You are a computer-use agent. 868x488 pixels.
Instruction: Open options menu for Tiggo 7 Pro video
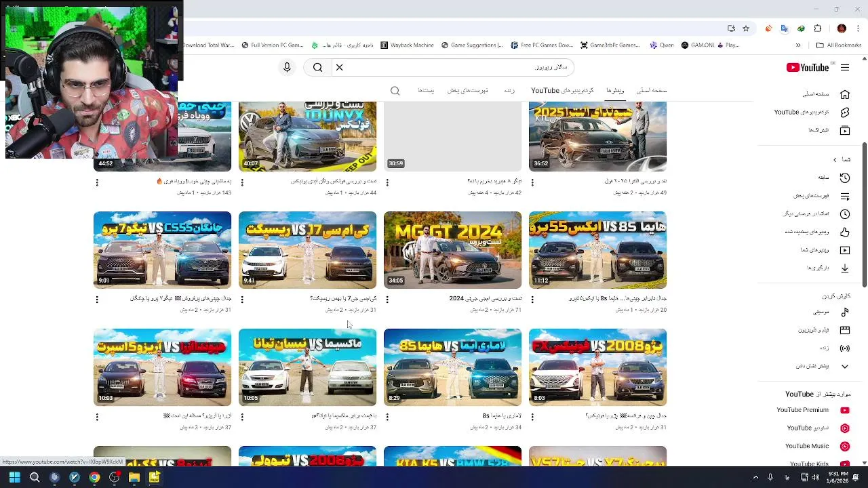(x=97, y=300)
